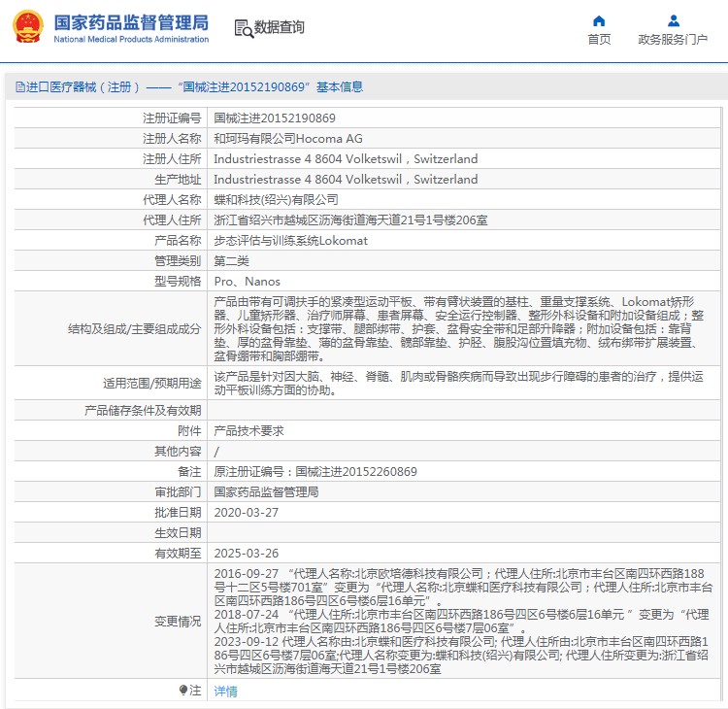Click the 适用范围/预期用途 description text
Screen dimensions: 728x709
click(x=459, y=383)
